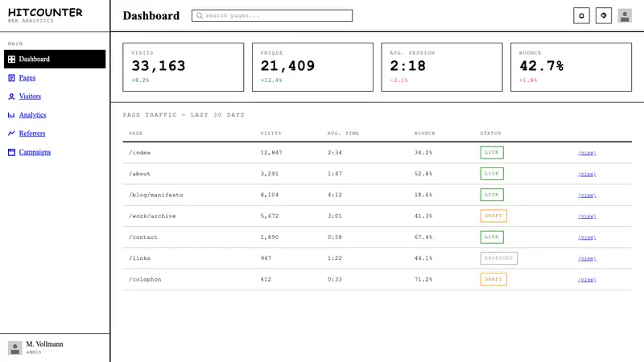Open view link for /index row
Image resolution: width=644 pixels, height=362 pixels.
pos(587,153)
